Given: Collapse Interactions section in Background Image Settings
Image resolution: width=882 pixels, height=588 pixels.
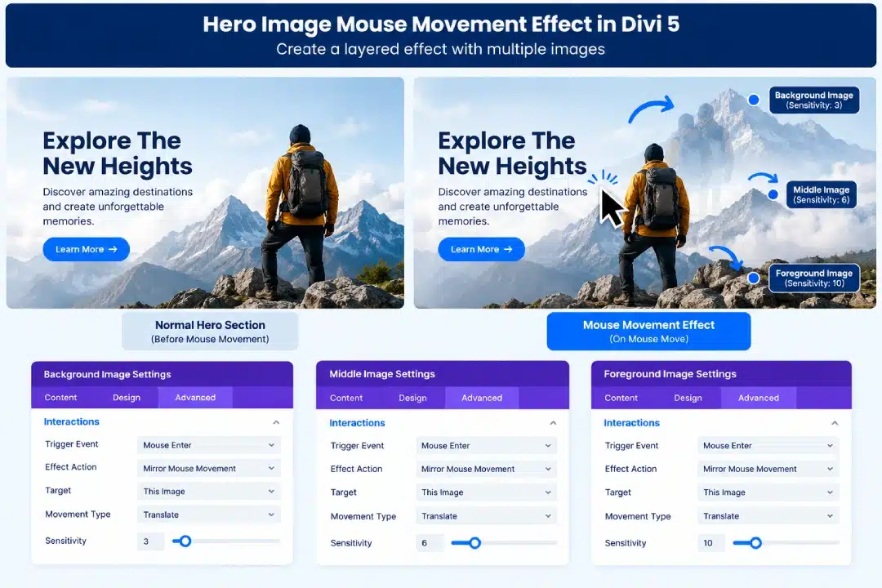Looking at the screenshot, I should pos(276,422).
